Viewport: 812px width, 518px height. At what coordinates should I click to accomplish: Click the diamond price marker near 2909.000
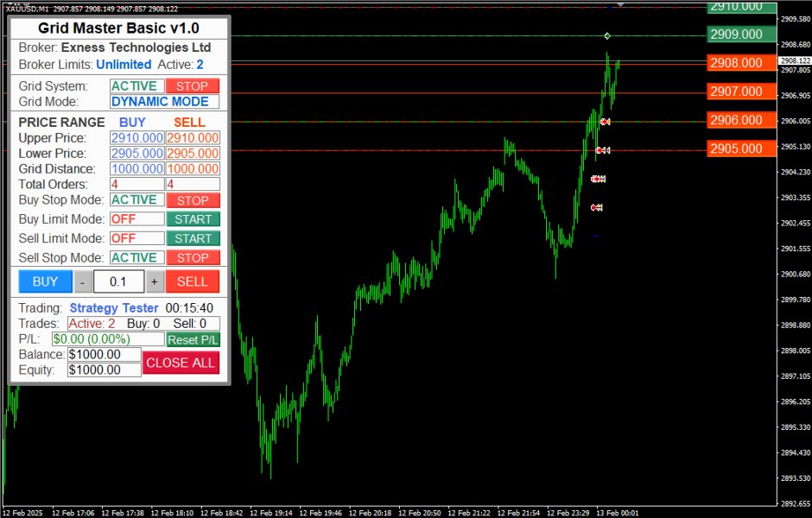[607, 35]
